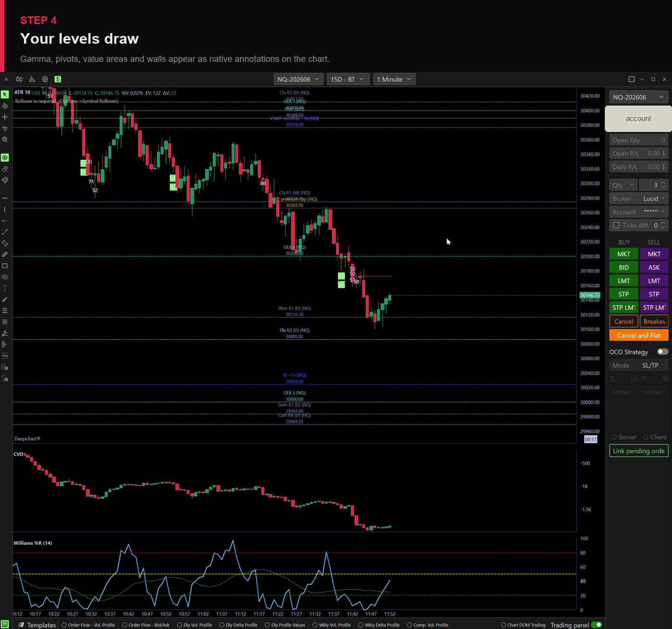
Task: Open chart type candlestick icon
Action: point(19,79)
